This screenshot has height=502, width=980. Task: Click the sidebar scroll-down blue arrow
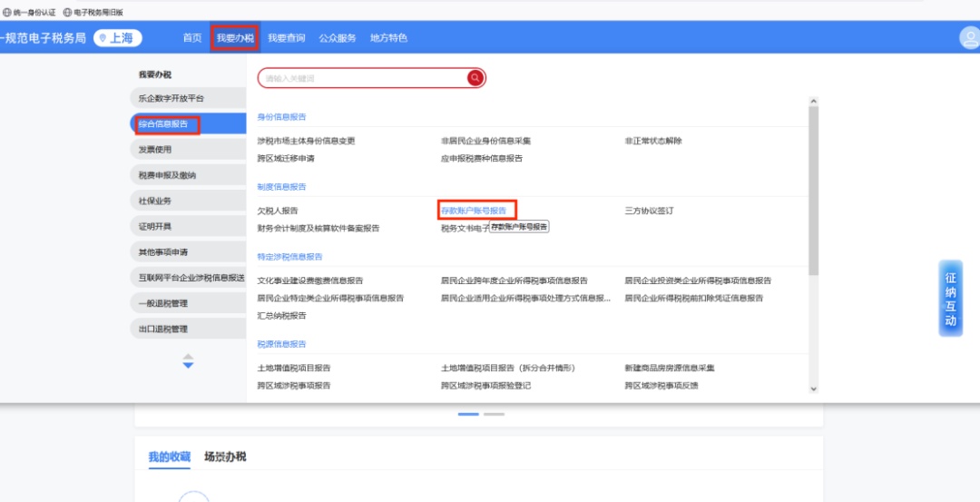click(x=188, y=366)
